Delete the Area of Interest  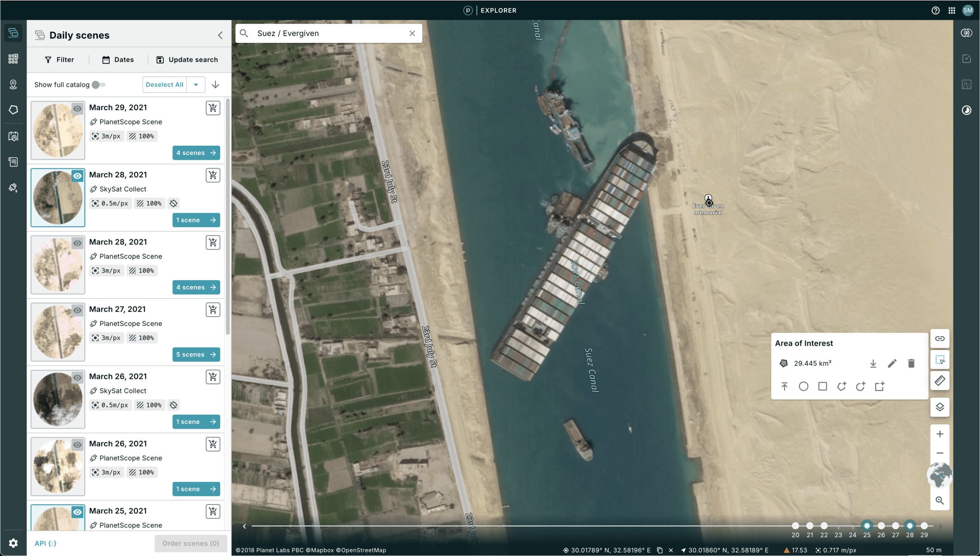(911, 363)
